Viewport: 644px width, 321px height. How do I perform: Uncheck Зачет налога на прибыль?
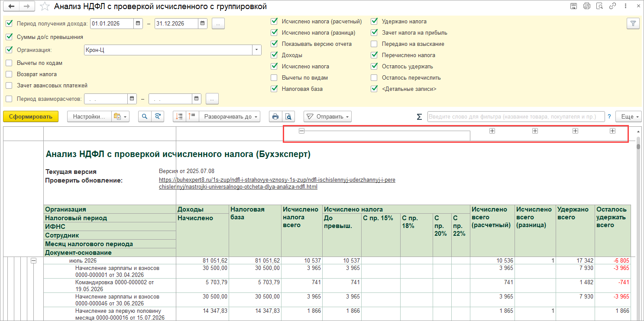click(x=374, y=32)
